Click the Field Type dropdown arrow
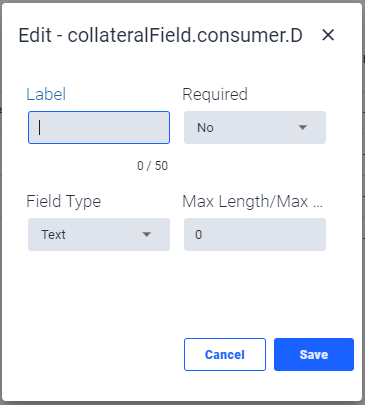The image size is (365, 405). coord(147,234)
